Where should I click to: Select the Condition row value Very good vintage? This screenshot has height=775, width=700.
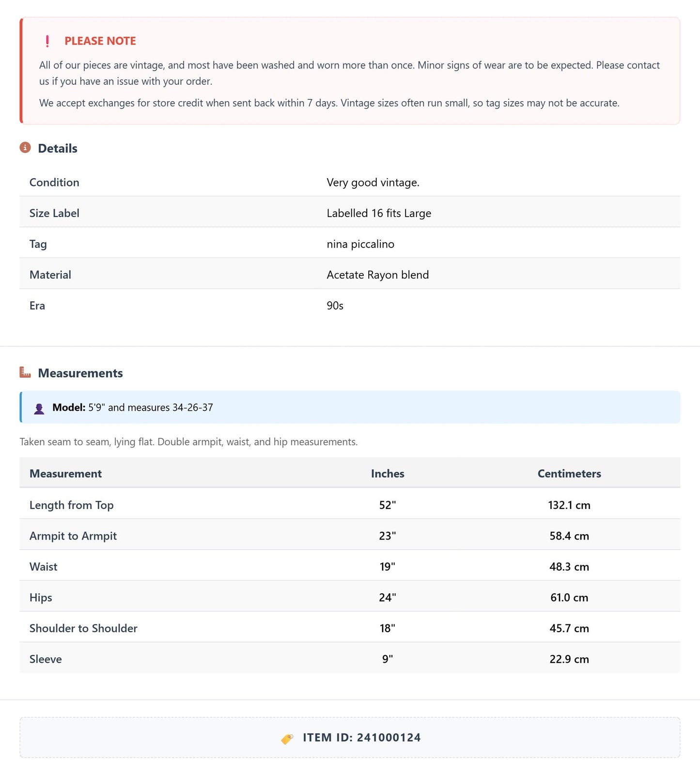pyautogui.click(x=373, y=183)
